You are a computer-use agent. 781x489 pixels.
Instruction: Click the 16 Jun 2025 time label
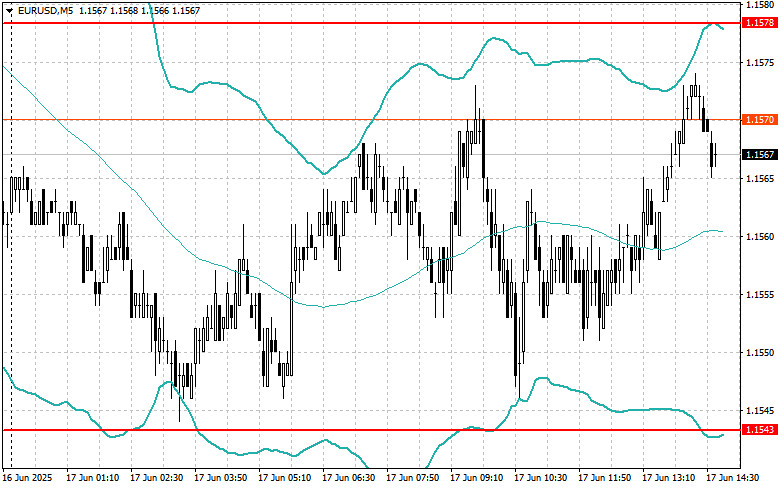tap(27, 478)
